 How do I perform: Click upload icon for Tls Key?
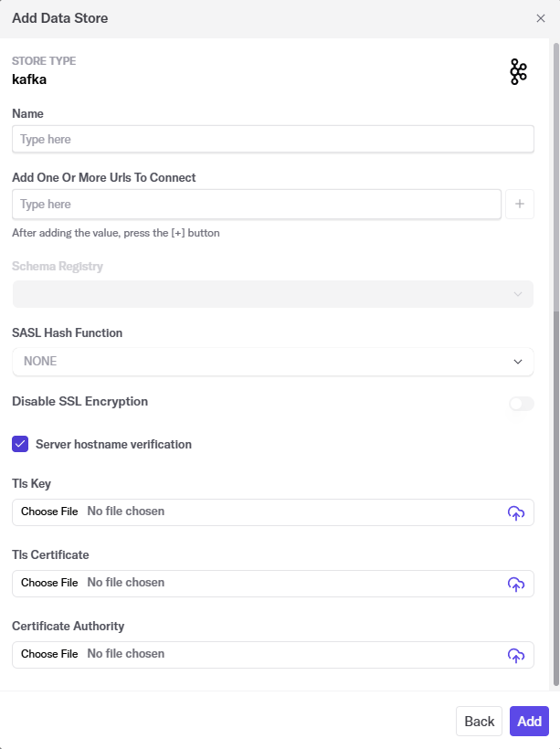coord(516,512)
